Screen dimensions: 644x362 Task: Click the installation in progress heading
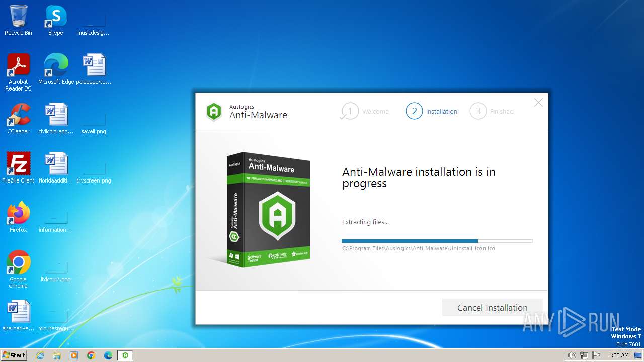(x=419, y=177)
